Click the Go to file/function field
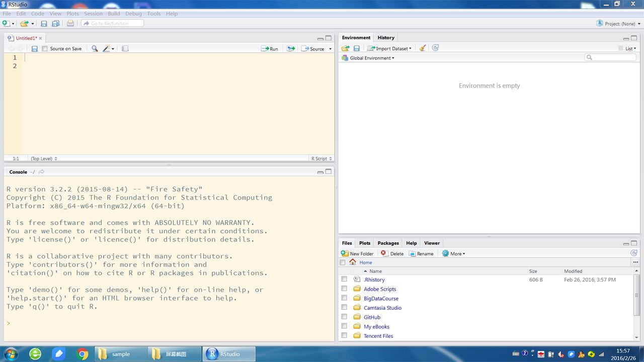The width and height of the screenshot is (644, 362). 112,23
